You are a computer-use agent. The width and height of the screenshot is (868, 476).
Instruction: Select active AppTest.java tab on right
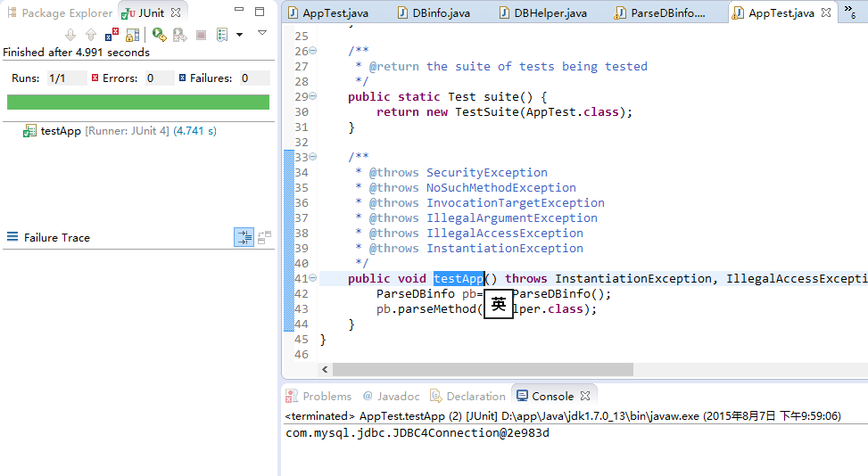tap(774, 12)
